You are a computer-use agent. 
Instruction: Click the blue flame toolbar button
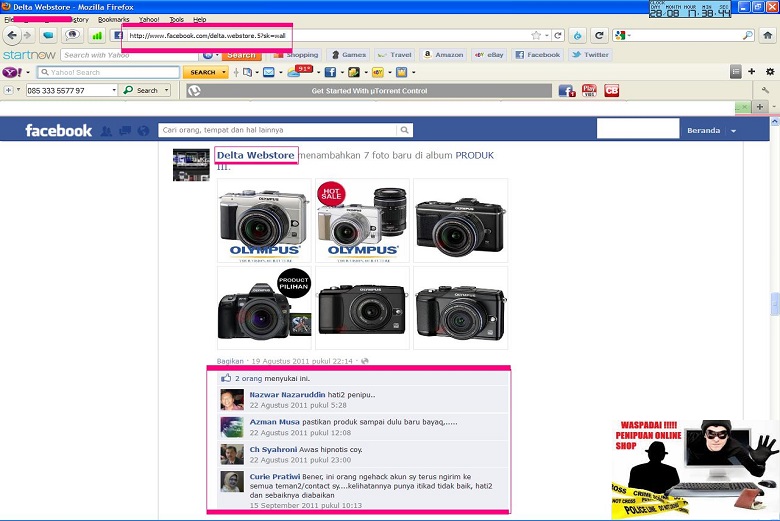[577, 35]
